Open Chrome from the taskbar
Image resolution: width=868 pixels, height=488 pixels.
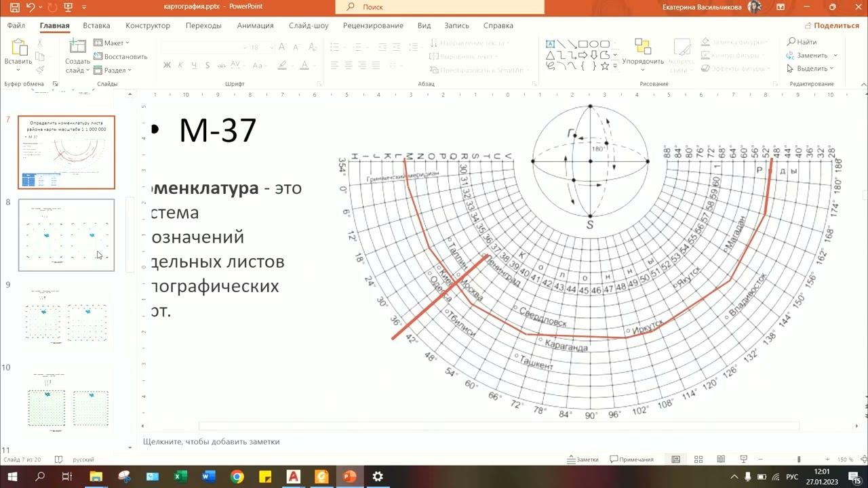(x=237, y=476)
